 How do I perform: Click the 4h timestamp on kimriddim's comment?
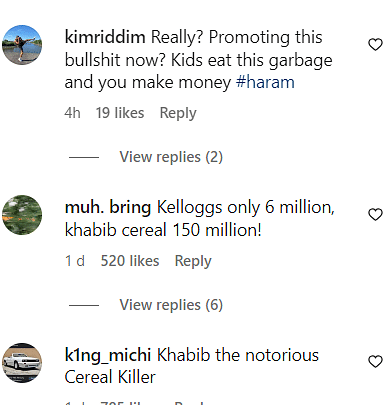click(72, 113)
